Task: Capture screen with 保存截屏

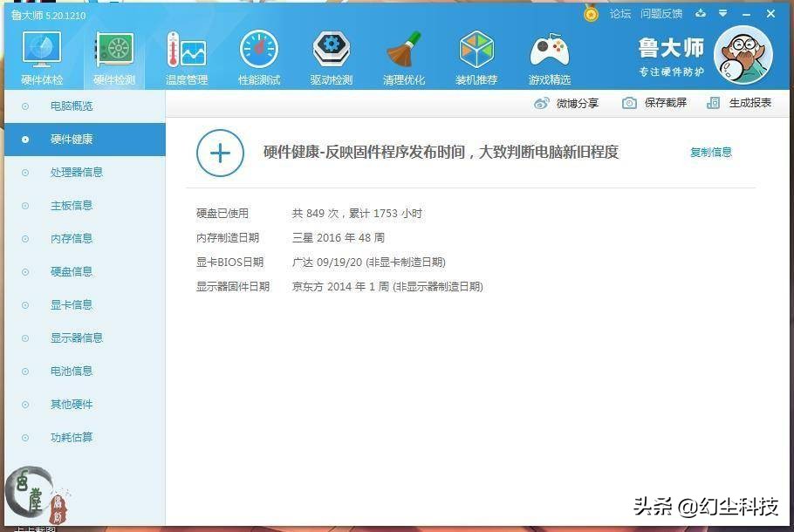Action: [x=654, y=103]
